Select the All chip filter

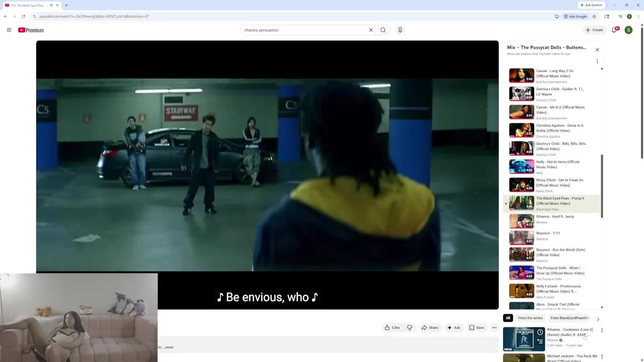click(508, 318)
